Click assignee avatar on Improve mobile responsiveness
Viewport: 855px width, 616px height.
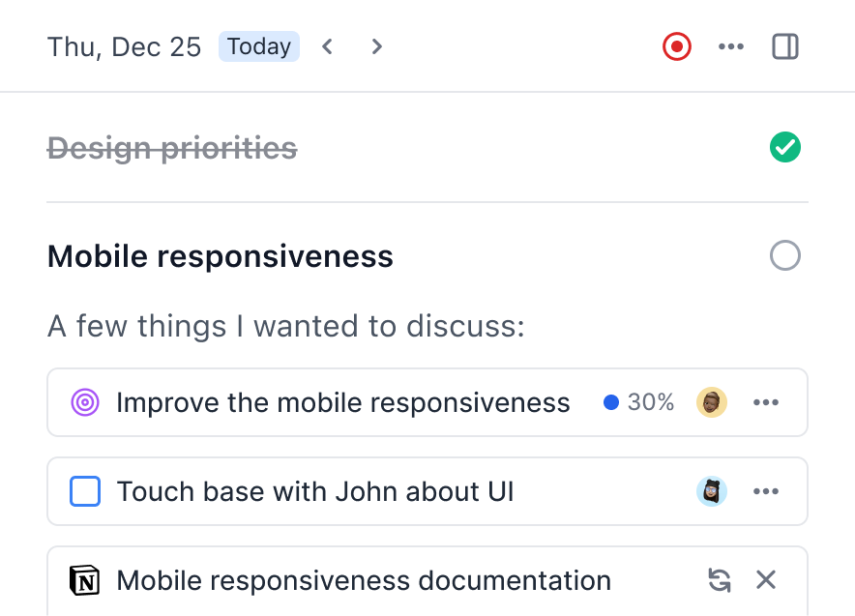(x=712, y=402)
